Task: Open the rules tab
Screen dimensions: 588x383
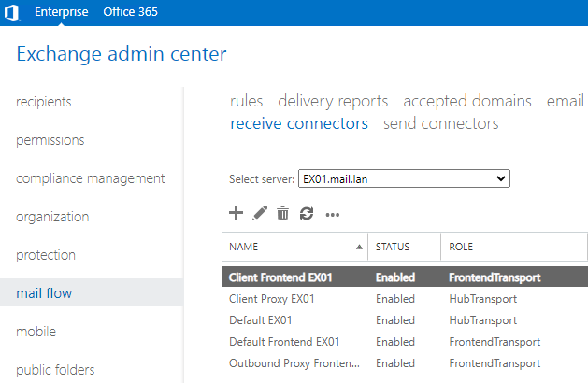Action: pos(247,101)
